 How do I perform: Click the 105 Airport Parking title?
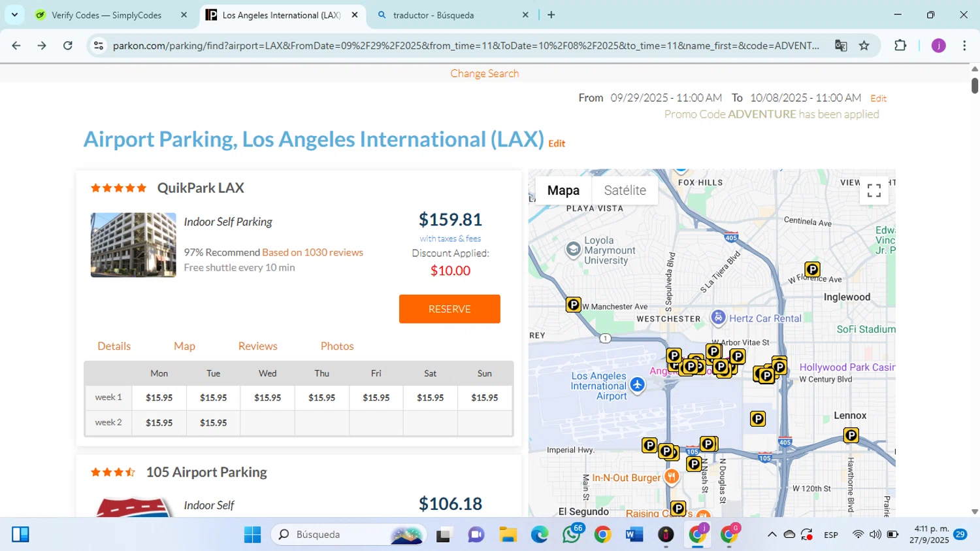(x=206, y=472)
